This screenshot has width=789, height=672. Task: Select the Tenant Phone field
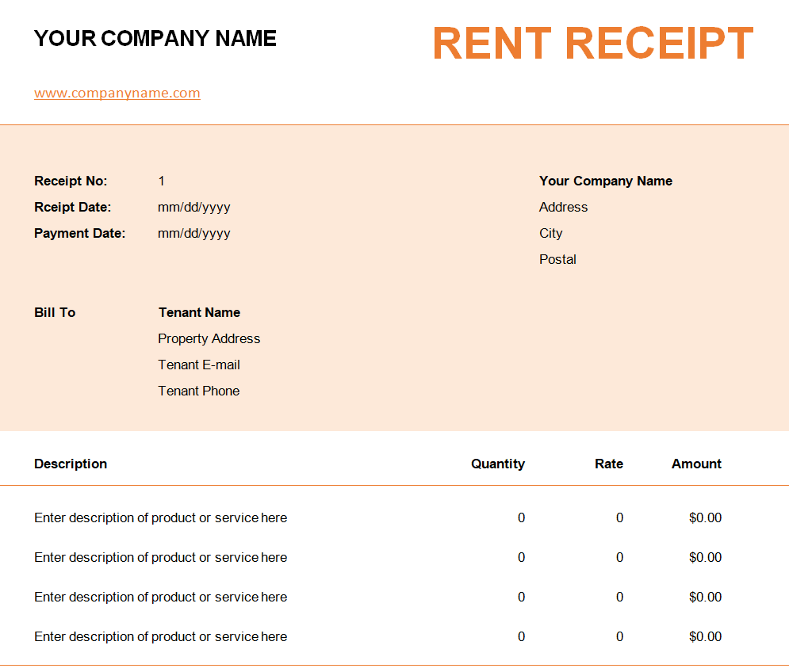[198, 391]
